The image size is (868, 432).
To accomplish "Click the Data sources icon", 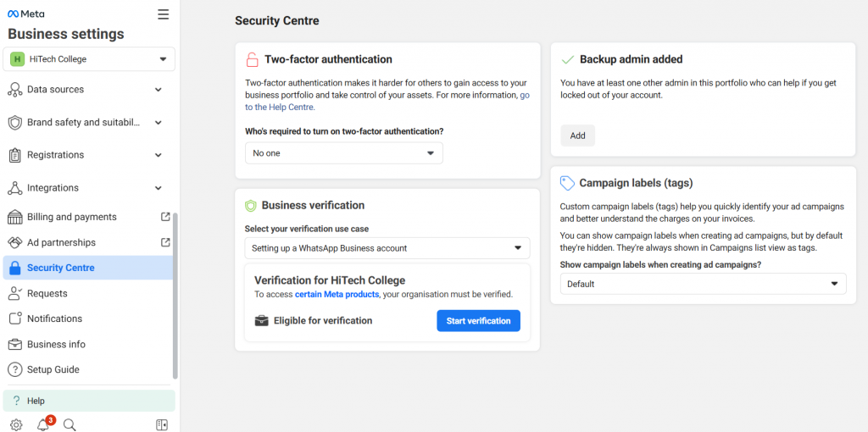I will pos(15,90).
